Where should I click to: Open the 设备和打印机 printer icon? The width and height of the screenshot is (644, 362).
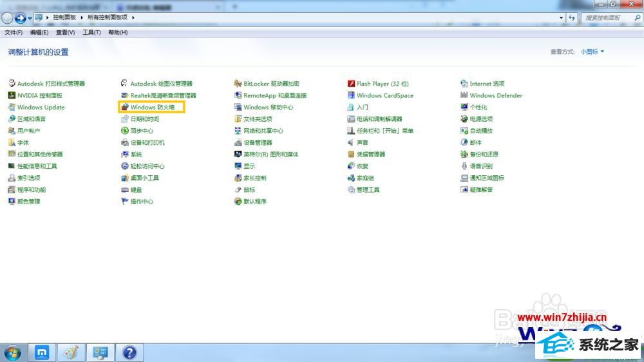125,142
